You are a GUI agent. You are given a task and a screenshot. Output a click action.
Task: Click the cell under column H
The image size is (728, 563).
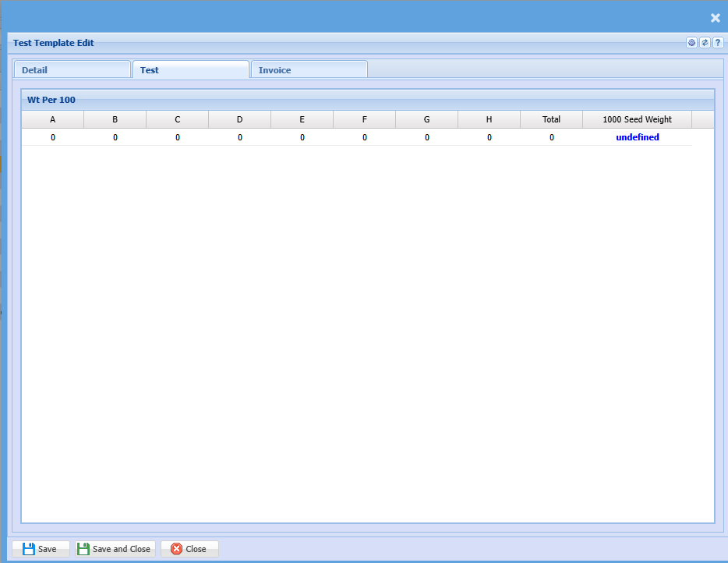pos(489,137)
